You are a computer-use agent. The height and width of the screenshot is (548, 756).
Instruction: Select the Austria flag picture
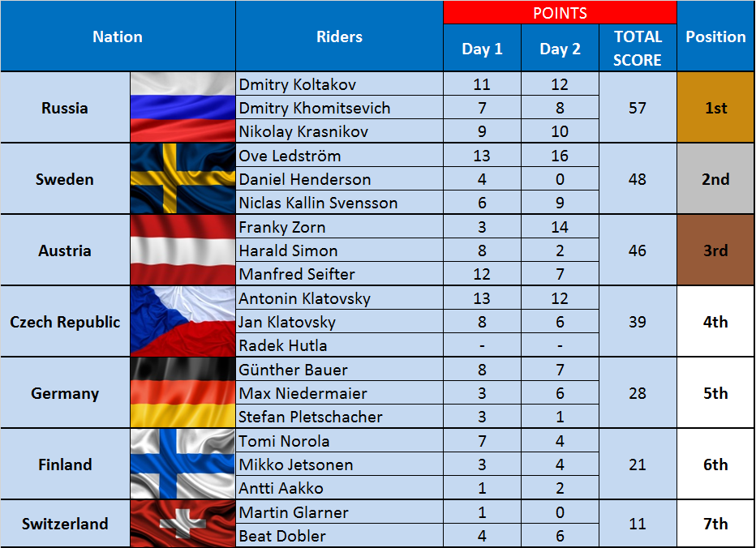point(183,250)
